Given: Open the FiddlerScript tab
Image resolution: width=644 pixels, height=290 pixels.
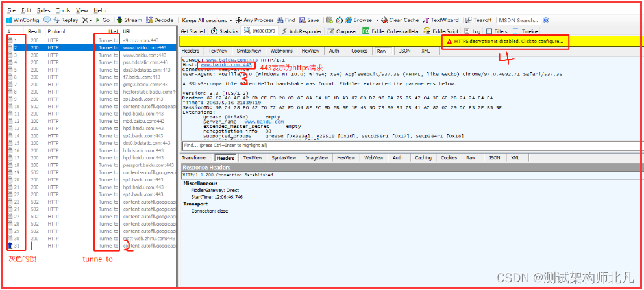Looking at the screenshot, I should (x=441, y=31).
